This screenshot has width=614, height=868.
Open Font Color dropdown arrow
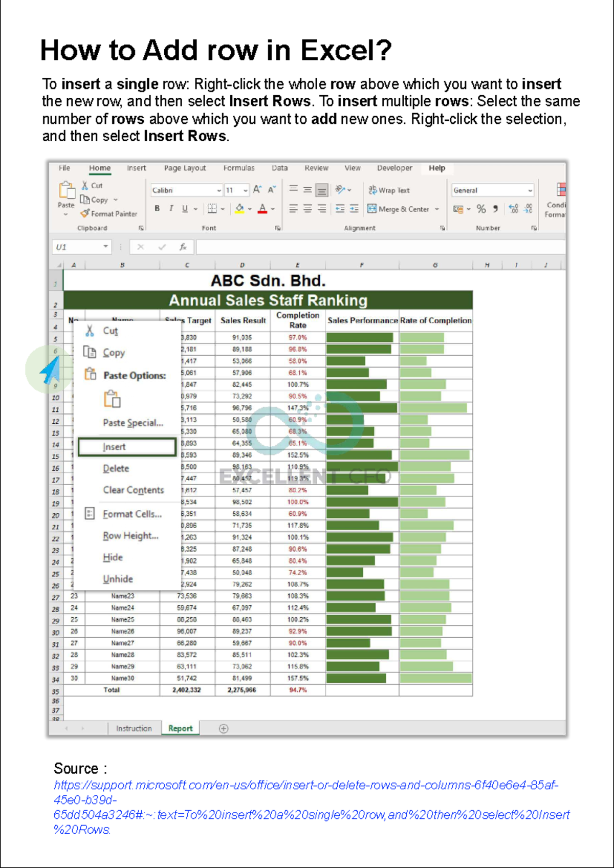[273, 209]
